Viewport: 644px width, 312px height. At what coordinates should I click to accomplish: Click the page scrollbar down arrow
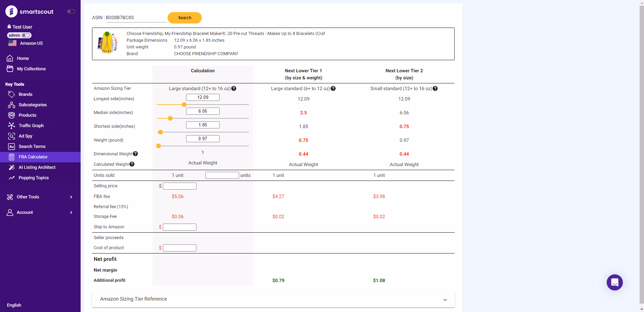pos(642,309)
